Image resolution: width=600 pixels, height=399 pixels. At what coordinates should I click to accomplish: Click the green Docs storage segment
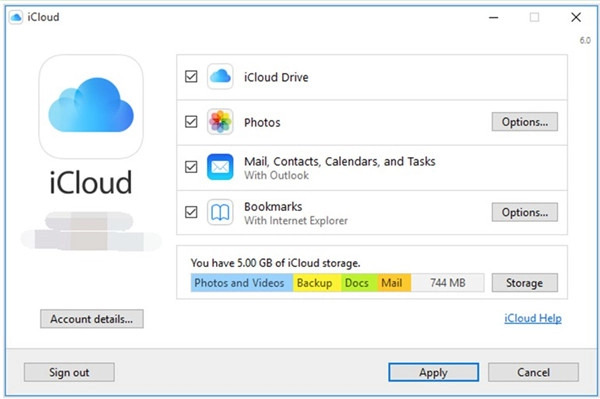360,283
